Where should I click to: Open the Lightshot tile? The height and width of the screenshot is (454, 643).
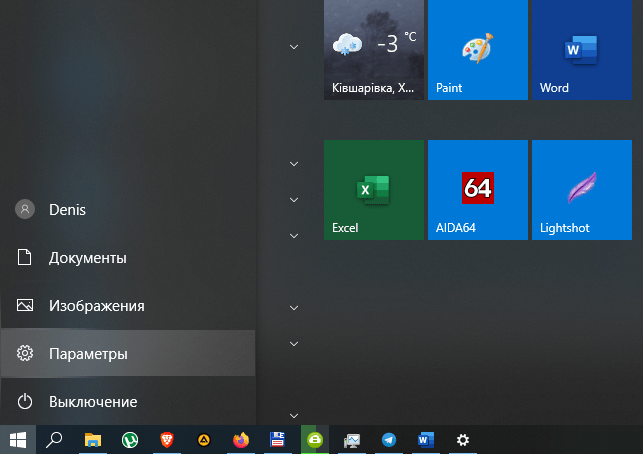pyautogui.click(x=582, y=190)
